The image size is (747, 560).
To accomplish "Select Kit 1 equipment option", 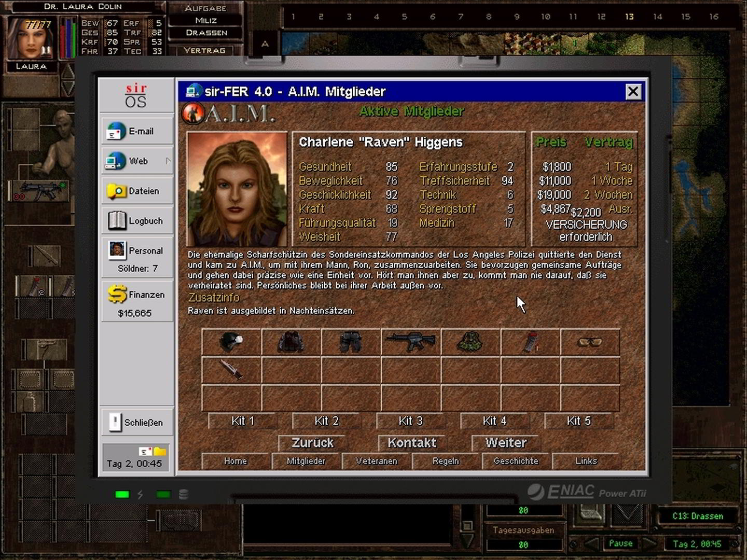I will [x=243, y=421].
